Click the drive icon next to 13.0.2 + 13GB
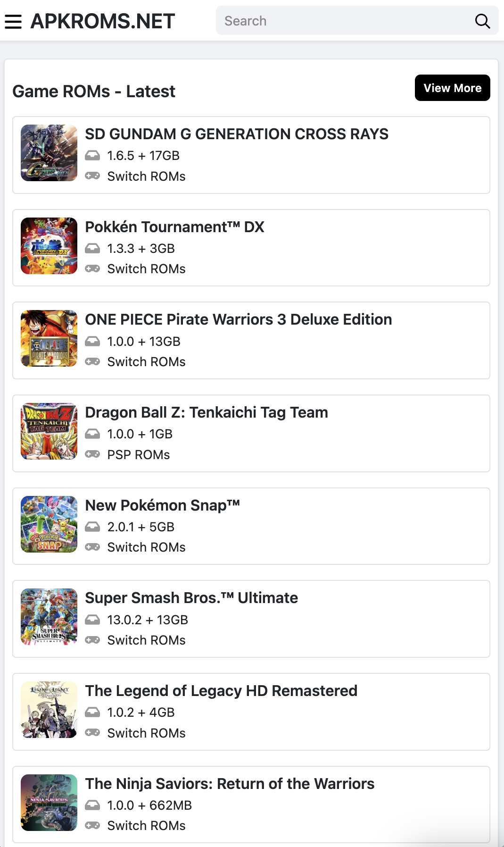The image size is (504, 847). tap(92, 620)
